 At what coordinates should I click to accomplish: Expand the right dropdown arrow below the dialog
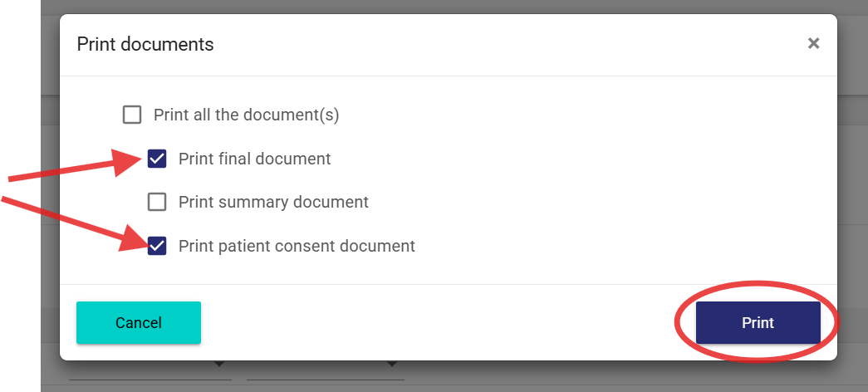392,365
